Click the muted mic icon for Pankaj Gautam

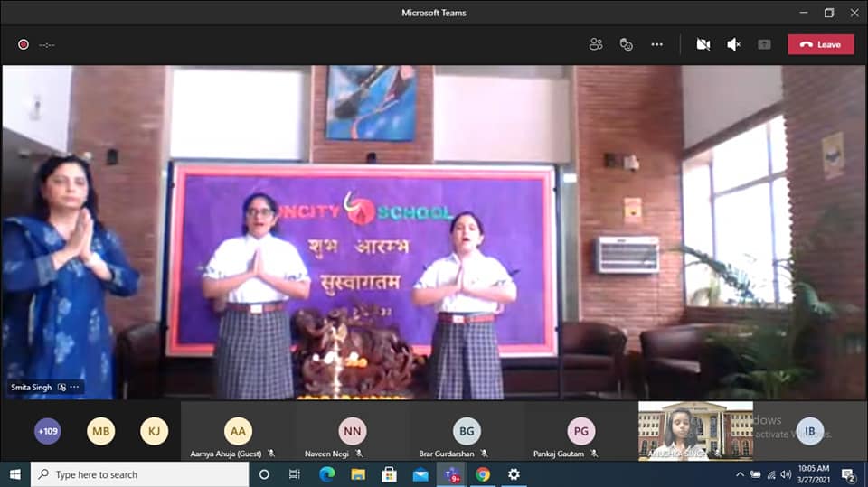tap(594, 454)
